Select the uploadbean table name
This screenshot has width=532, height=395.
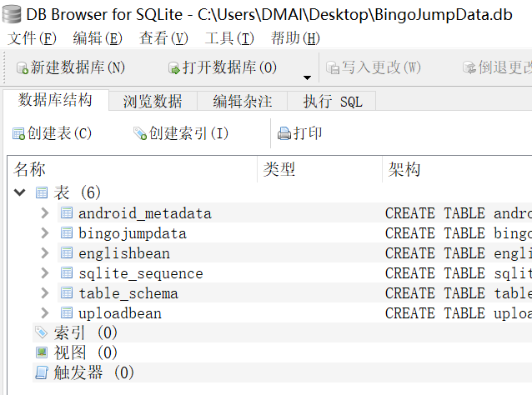point(120,313)
